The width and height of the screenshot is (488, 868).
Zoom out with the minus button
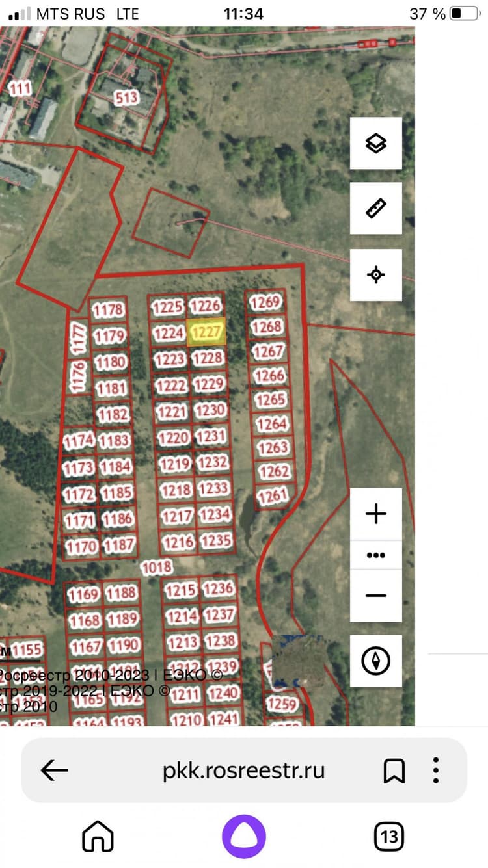(x=376, y=596)
